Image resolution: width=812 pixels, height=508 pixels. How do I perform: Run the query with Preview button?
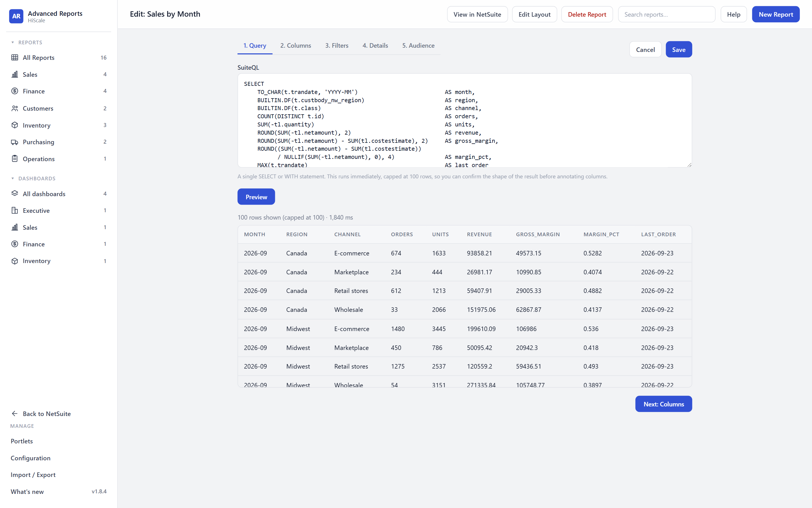click(x=256, y=197)
